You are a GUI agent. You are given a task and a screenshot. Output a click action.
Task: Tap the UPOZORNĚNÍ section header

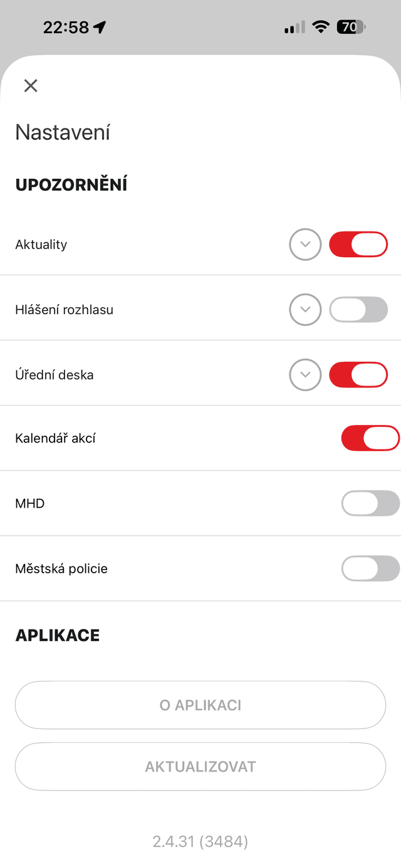71,184
